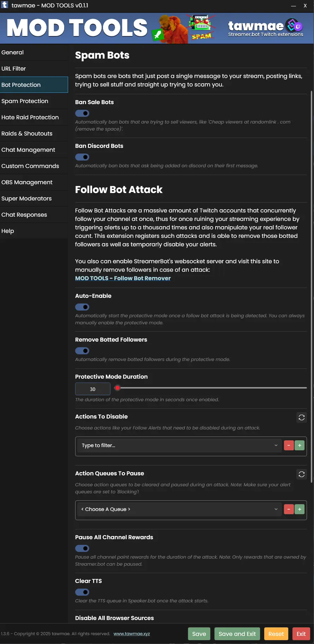This screenshot has height=644, width=314.
Task: Toggle Pause All Channel Rewards switch
Action: [82, 548]
